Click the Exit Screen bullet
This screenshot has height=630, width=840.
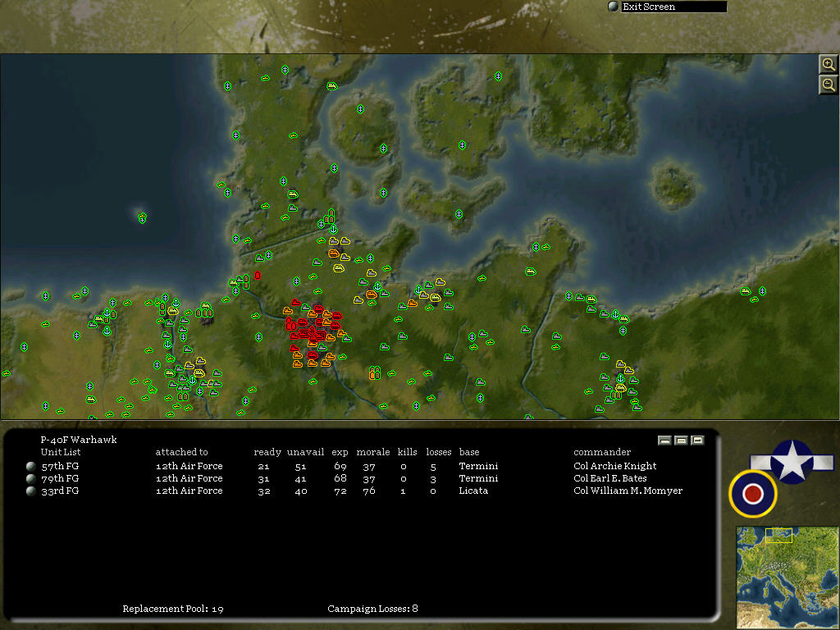click(x=614, y=7)
